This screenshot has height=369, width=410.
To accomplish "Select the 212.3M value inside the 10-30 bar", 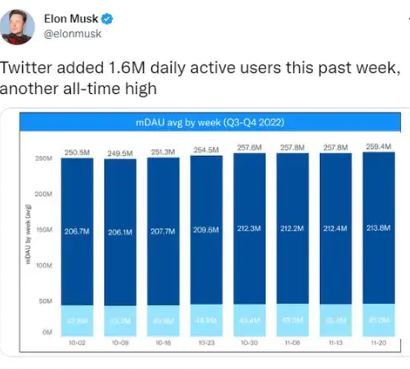I will click(249, 228).
